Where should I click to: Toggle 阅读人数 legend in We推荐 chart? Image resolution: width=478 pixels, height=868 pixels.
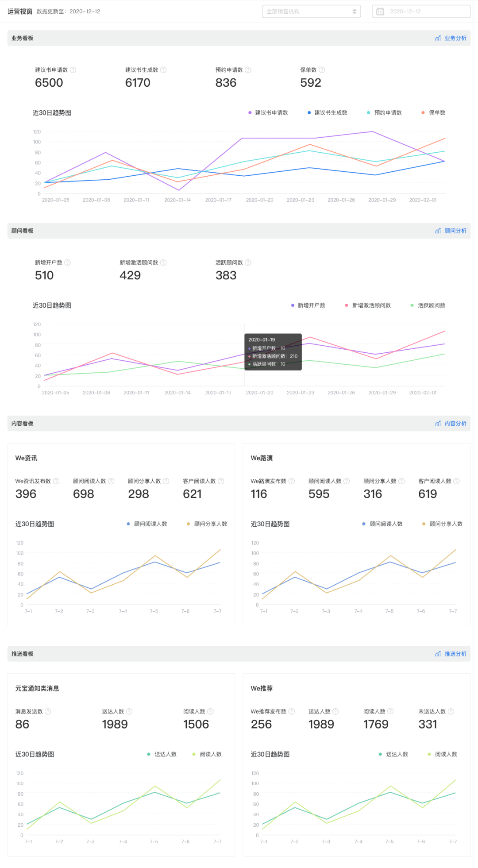click(x=443, y=754)
